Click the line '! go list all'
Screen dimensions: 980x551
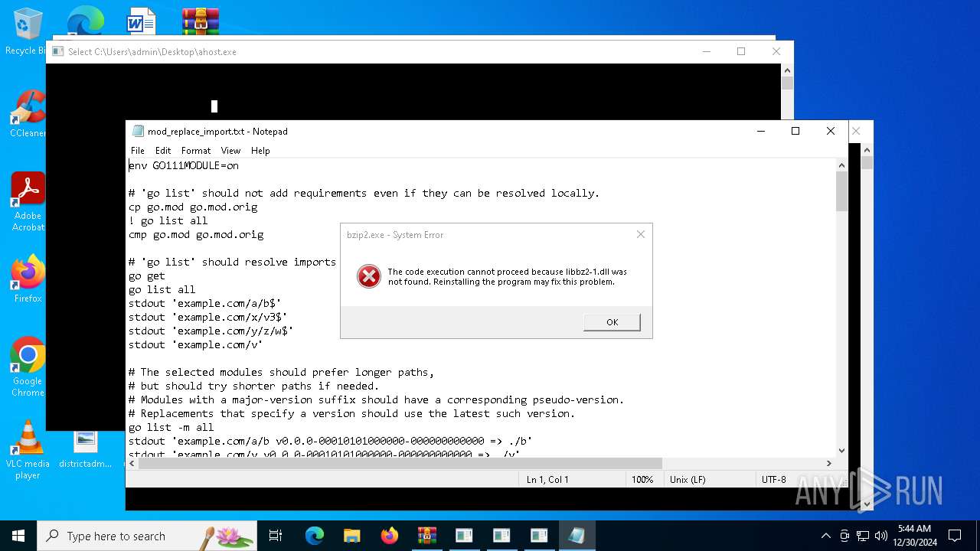pos(168,220)
